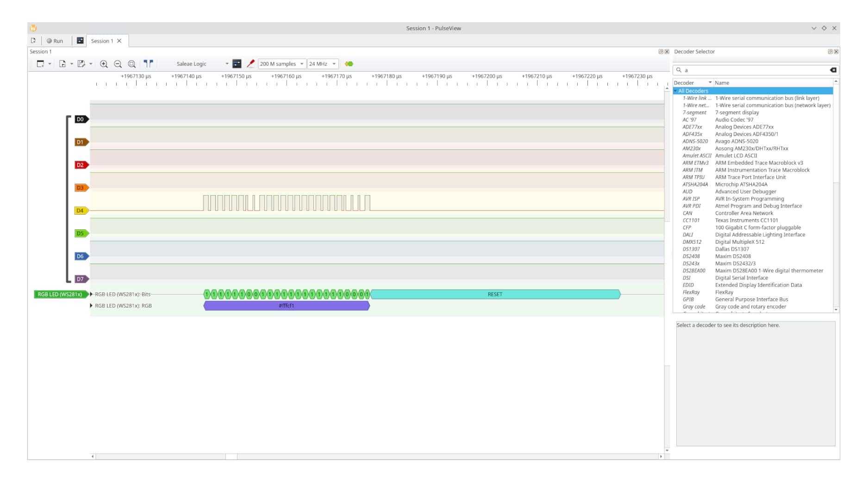This screenshot has height=493, width=868.
Task: Open the device configuration icon next to Saleae Logic
Action: pyautogui.click(x=237, y=64)
